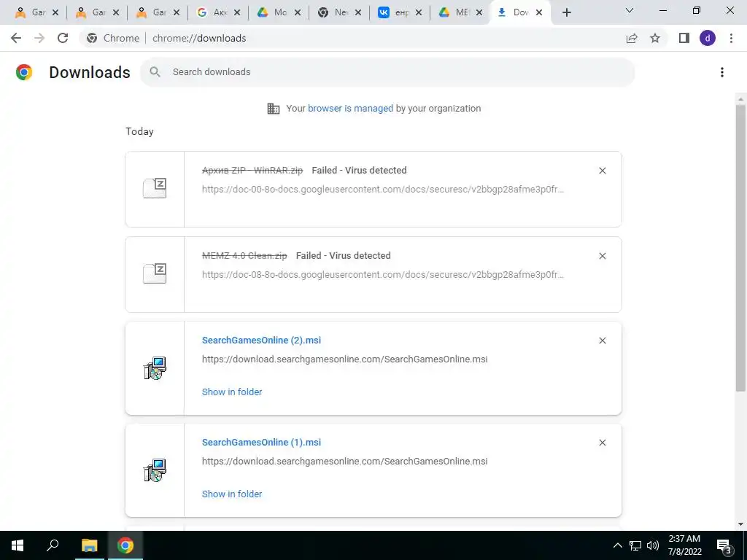The width and height of the screenshot is (747, 560).
Task: Remove MEMZ 4.0 Clean.zip from the list
Action: [602, 256]
